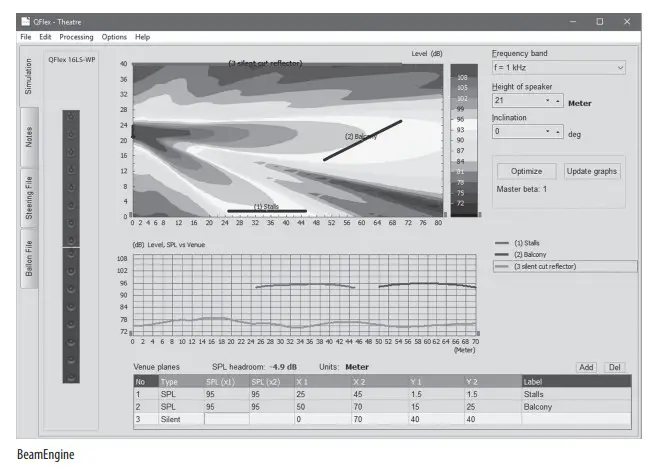The width and height of the screenshot is (655, 475).
Task: Click empty SPL (x1) cell of Silent row
Action: [x=227, y=419]
